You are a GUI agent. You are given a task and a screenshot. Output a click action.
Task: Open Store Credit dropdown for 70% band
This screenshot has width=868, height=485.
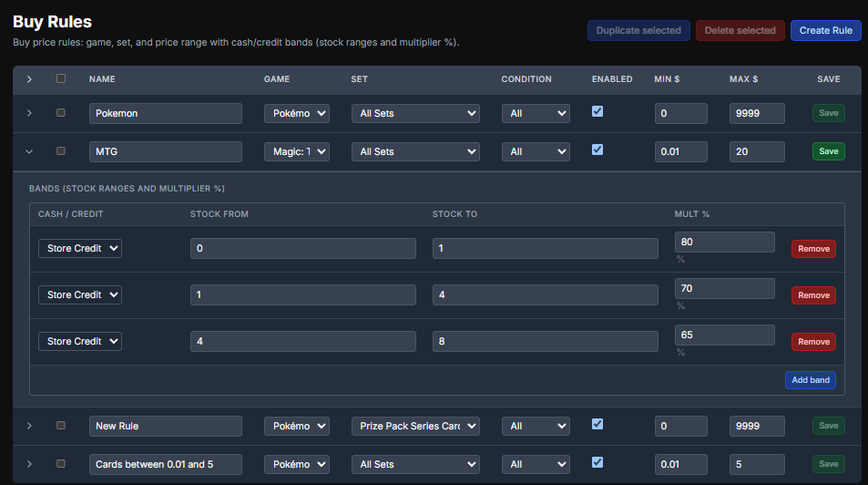tap(80, 294)
